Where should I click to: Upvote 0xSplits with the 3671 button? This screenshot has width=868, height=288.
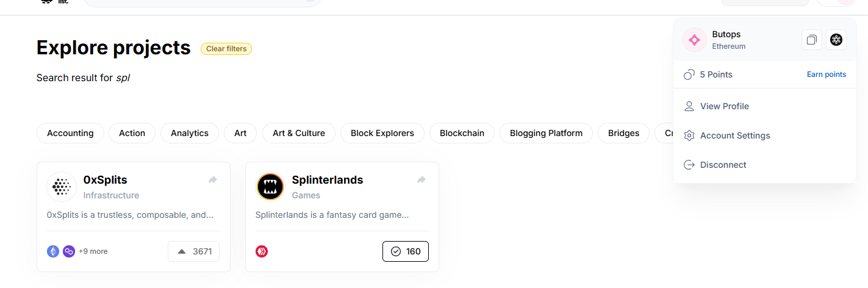pos(193,251)
